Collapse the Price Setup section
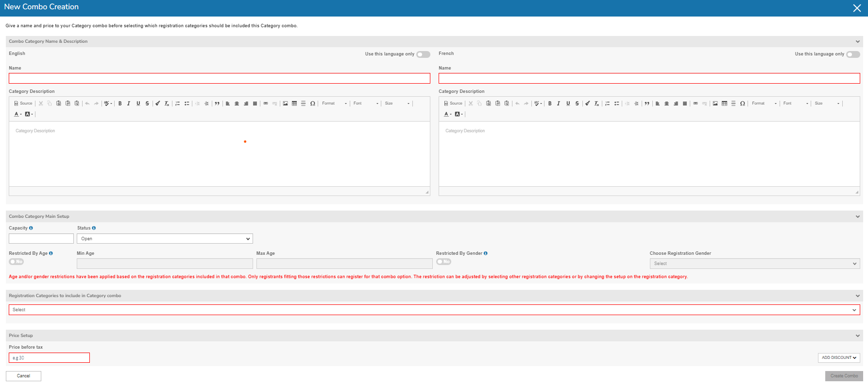Screen dimensions: 868x390 pyautogui.click(x=857, y=336)
